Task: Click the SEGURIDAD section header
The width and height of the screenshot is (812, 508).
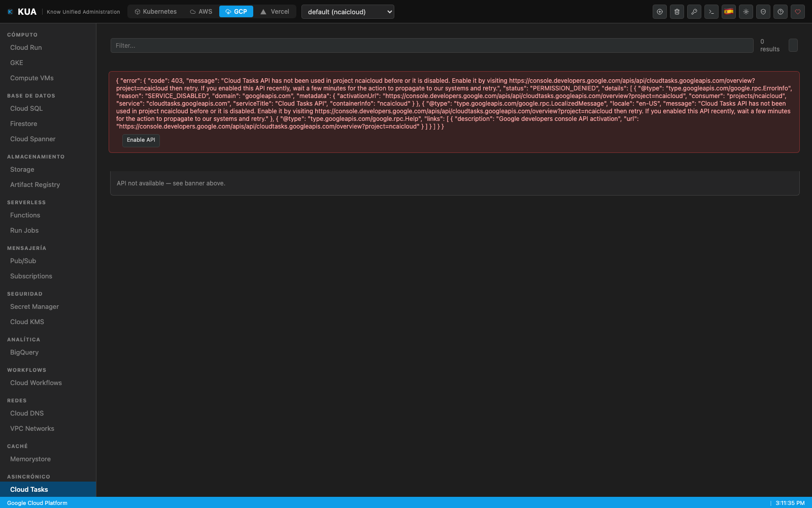Action: [x=25, y=294]
